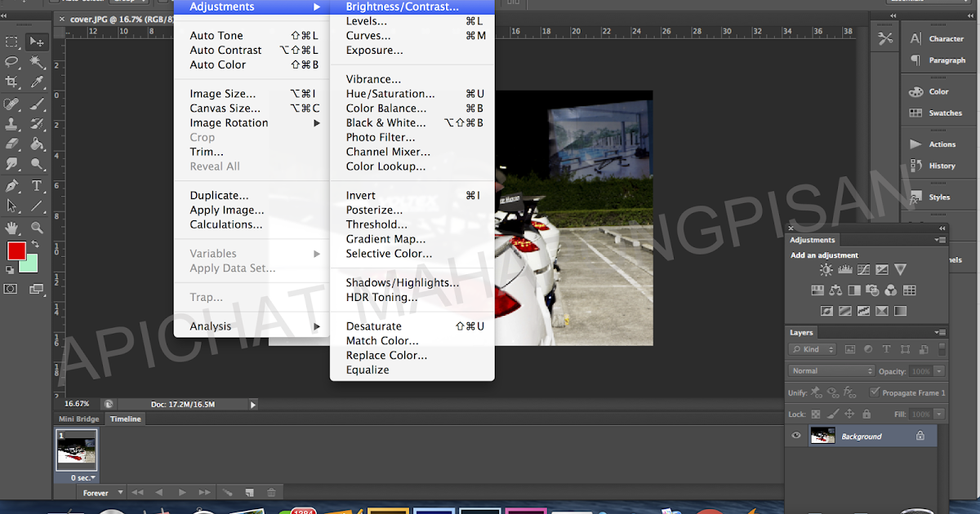Open the Kind filter dropdown
980x514 pixels.
812,349
